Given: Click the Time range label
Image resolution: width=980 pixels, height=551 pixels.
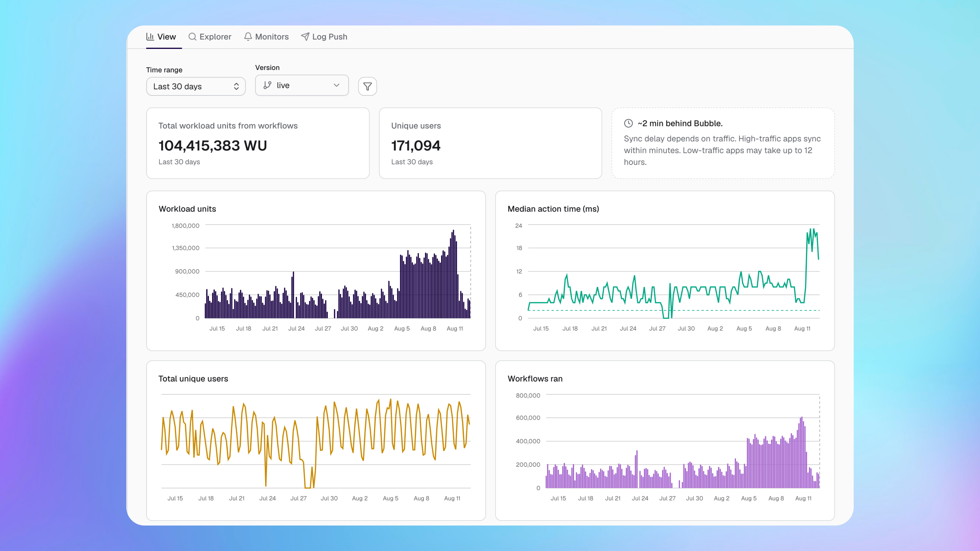Looking at the screenshot, I should 164,70.
